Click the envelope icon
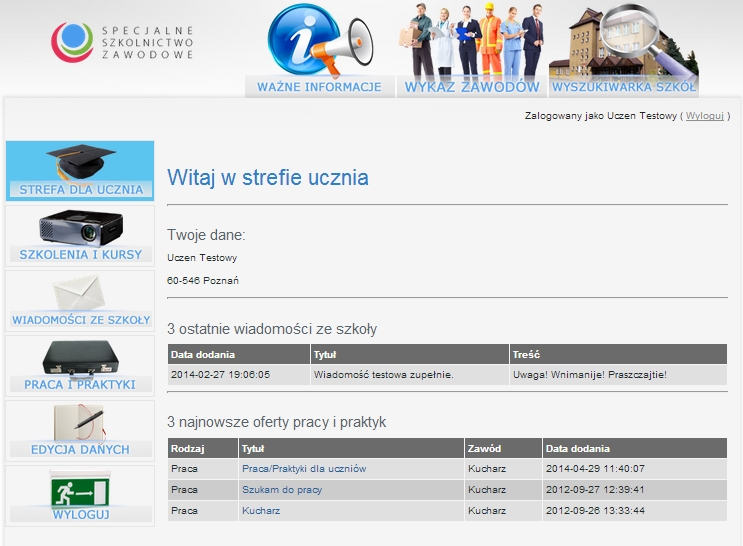 pos(79,293)
